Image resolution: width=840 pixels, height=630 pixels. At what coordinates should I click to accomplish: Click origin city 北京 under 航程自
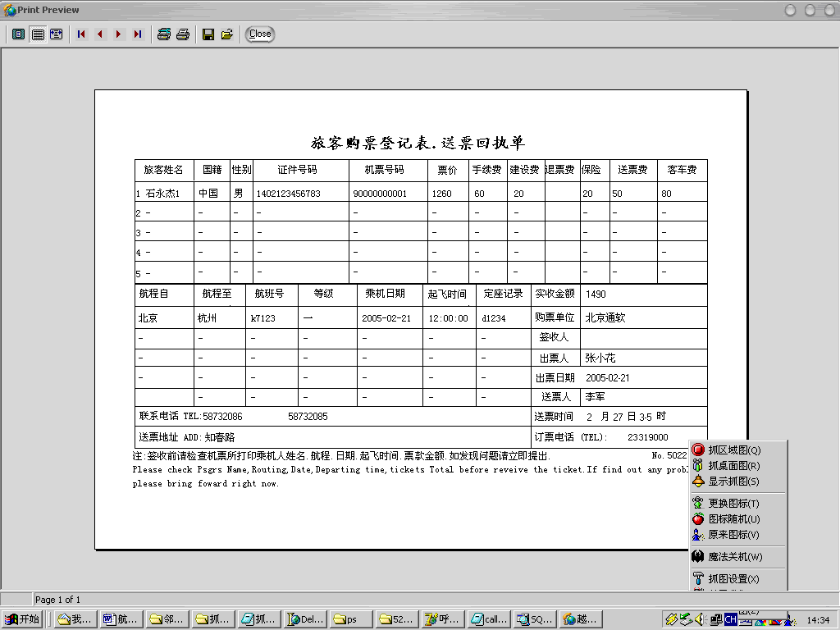[148, 318]
